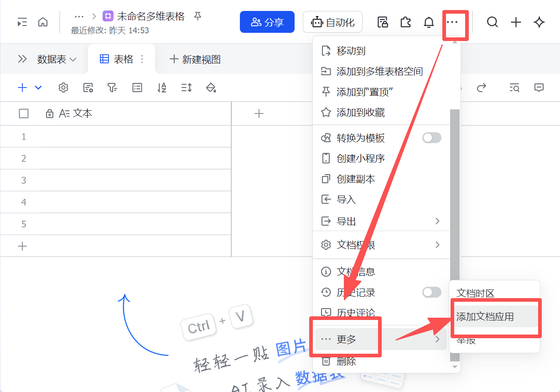
Task: Go to the home icon
Action: click(x=43, y=22)
